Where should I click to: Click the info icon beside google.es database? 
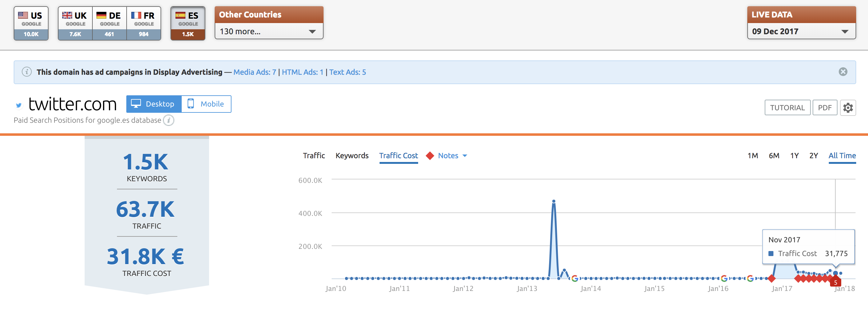(169, 120)
